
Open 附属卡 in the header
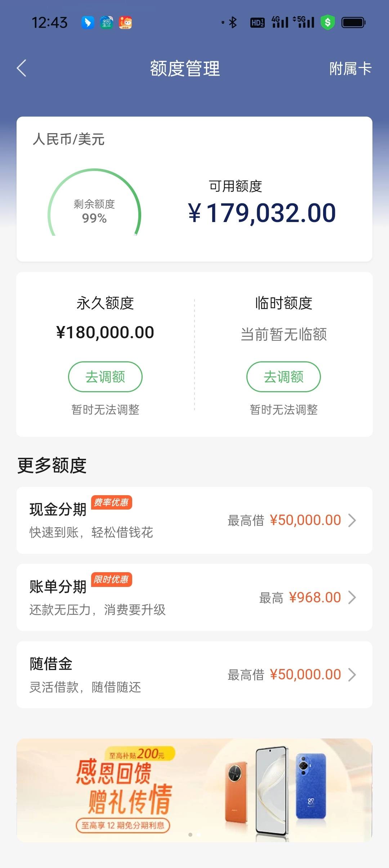pyautogui.click(x=350, y=68)
